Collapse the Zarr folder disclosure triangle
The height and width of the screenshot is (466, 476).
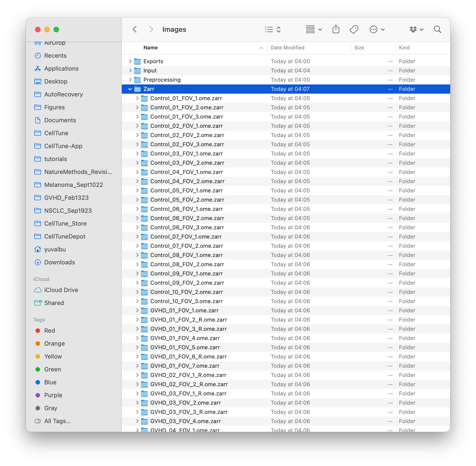(130, 89)
